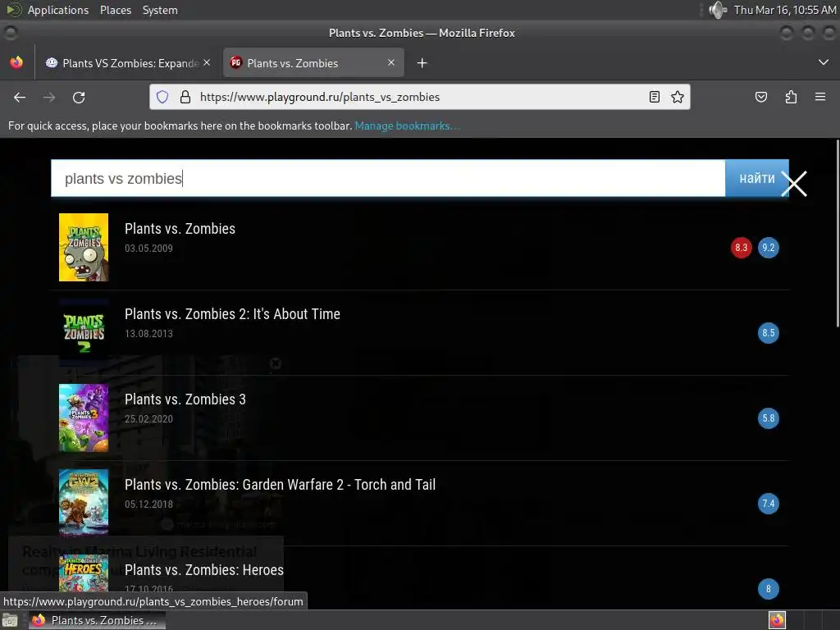Open the tracking protection shield icon
This screenshot has height=630, width=840.
[x=162, y=97]
